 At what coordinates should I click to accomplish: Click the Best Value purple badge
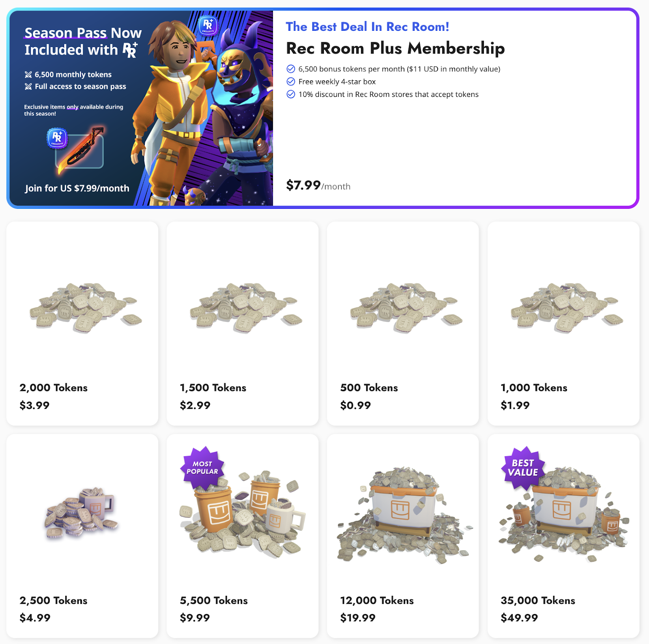pos(523,468)
